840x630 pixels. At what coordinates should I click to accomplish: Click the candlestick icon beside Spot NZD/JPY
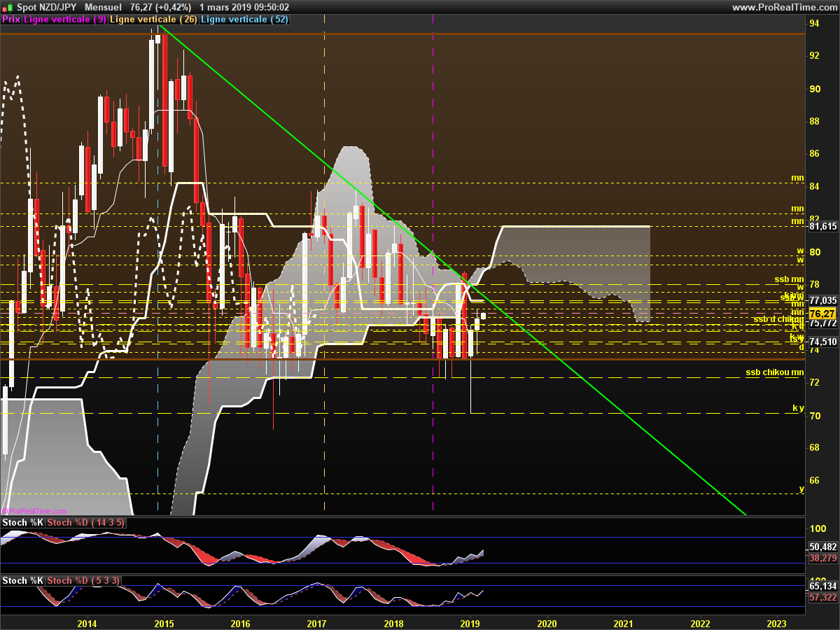click(x=7, y=7)
